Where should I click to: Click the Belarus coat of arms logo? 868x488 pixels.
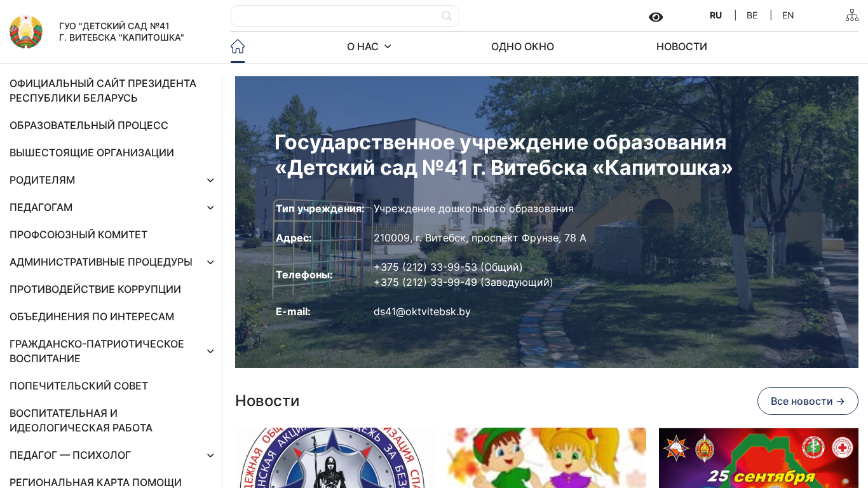coord(26,32)
